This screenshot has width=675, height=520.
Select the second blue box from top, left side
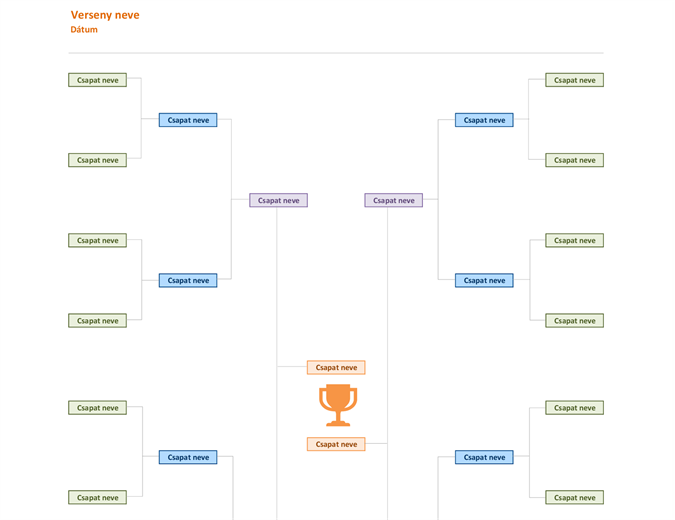188,280
